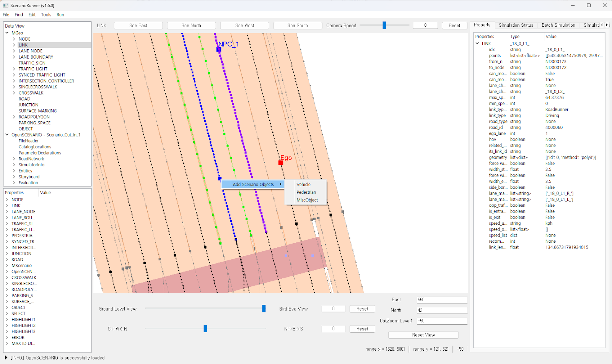Screen dimensions: 612x364
Task: Click the red Ego vehicle marker
Action: pyautogui.click(x=281, y=163)
